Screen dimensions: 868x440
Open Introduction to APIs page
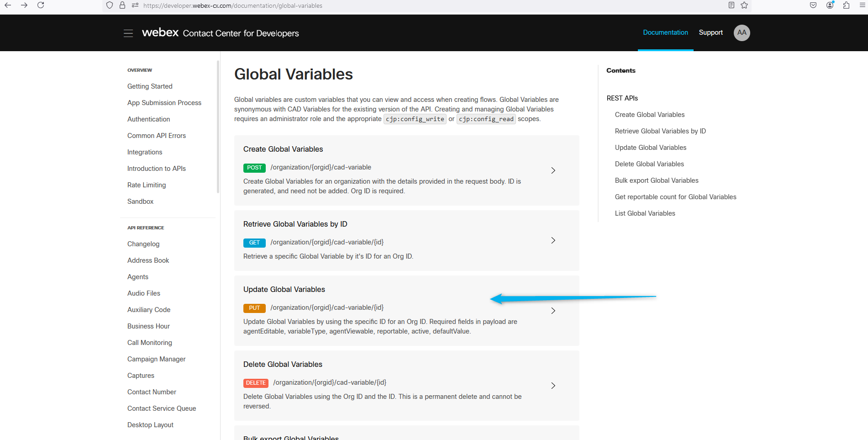(x=157, y=169)
